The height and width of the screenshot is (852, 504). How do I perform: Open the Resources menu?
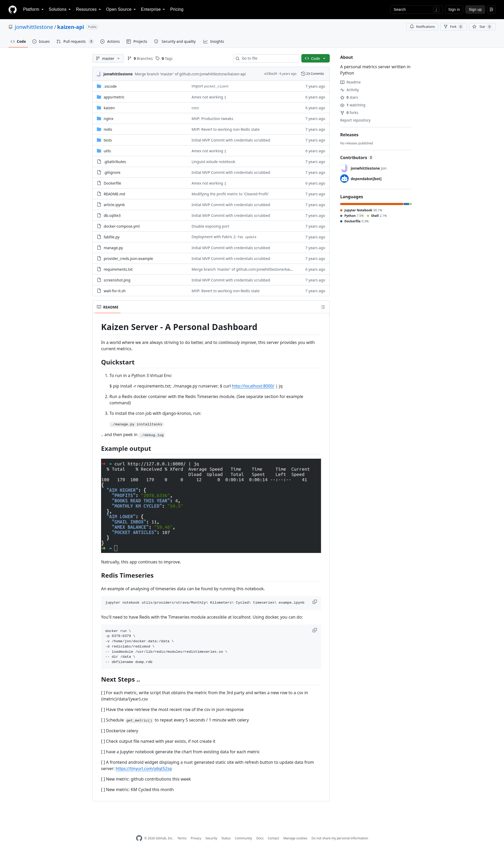[x=88, y=9]
